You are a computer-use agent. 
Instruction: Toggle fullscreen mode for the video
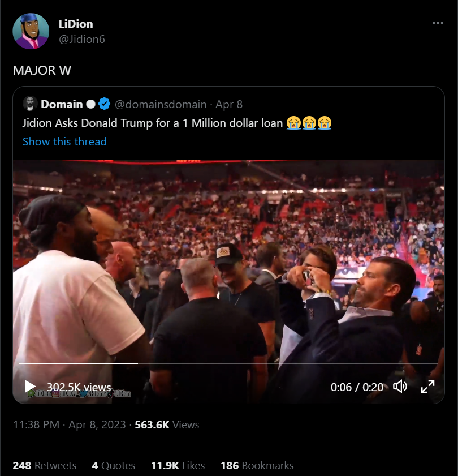tap(428, 387)
